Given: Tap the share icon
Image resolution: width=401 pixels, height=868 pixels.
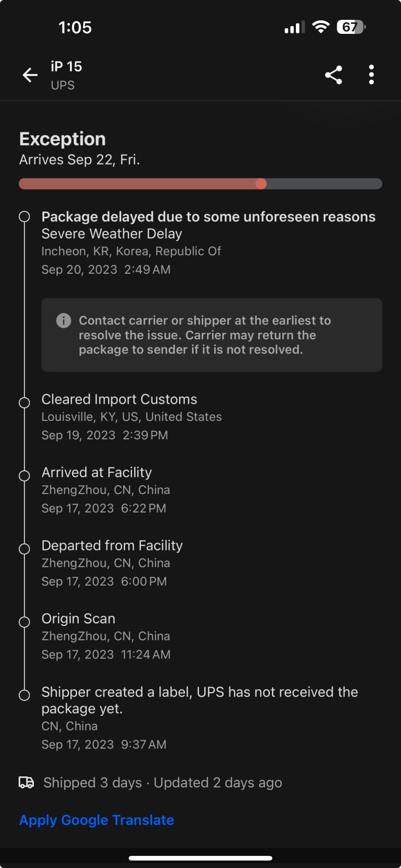Looking at the screenshot, I should [x=333, y=75].
